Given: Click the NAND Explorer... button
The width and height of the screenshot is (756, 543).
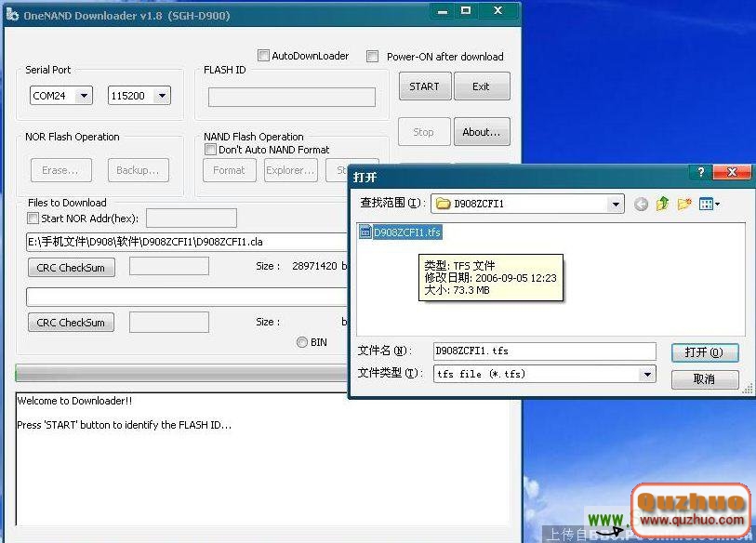Looking at the screenshot, I should pyautogui.click(x=291, y=170).
